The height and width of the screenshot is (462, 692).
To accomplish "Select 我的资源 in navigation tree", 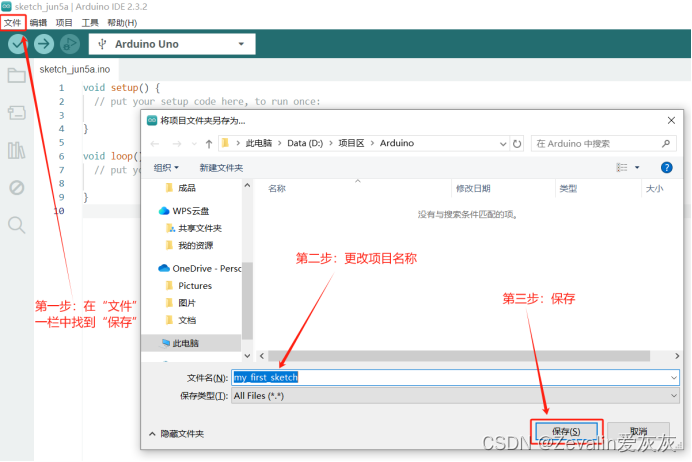I will point(190,245).
